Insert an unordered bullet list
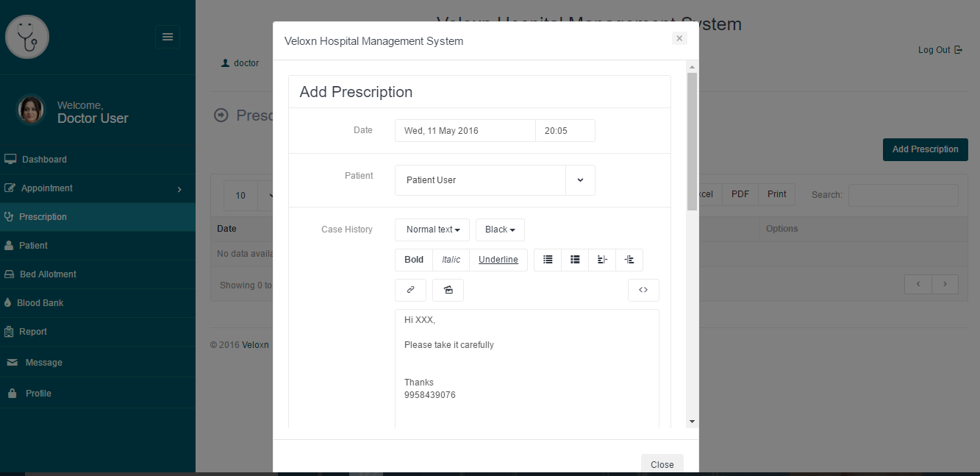This screenshot has width=980, height=476. (x=548, y=260)
